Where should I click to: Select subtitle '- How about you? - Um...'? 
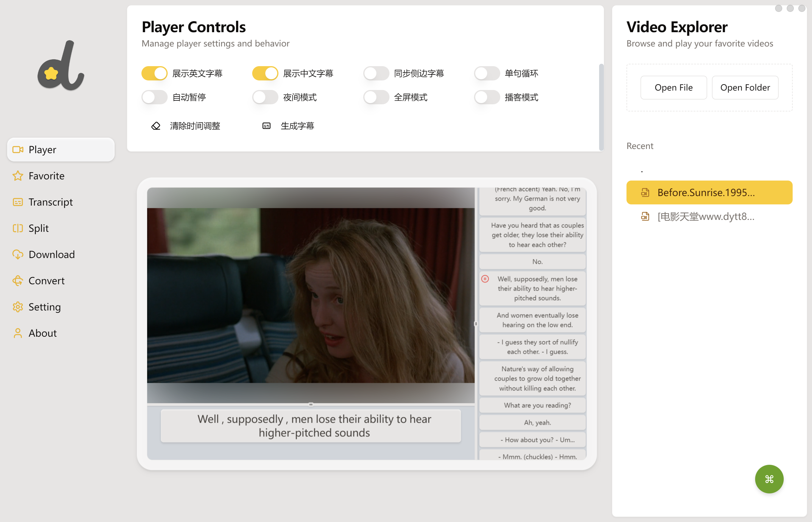click(532, 440)
